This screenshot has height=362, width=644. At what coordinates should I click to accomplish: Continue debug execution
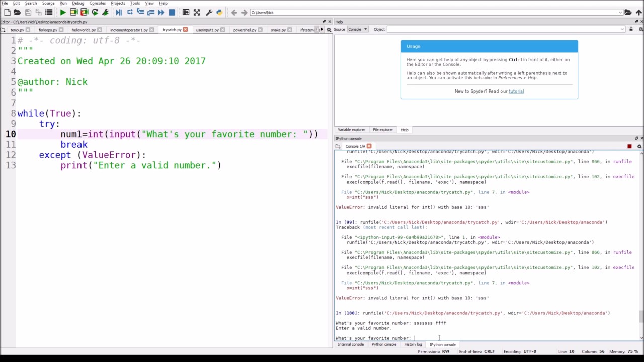(161, 12)
